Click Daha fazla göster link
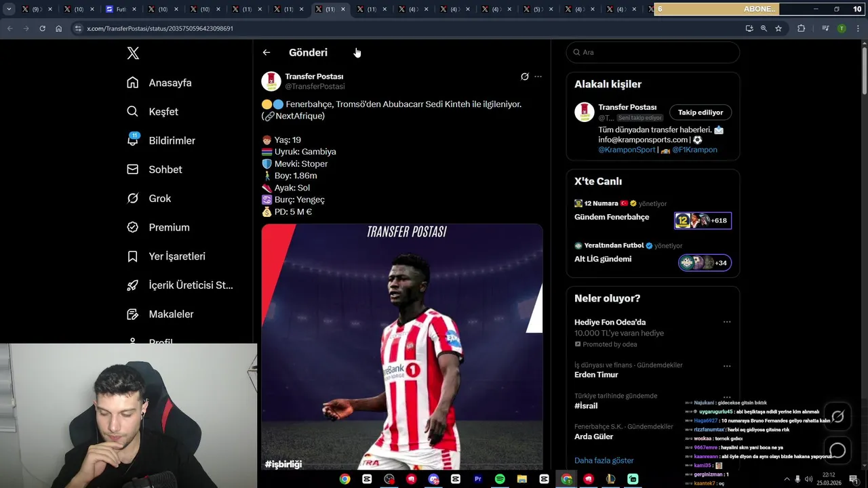 click(x=604, y=461)
